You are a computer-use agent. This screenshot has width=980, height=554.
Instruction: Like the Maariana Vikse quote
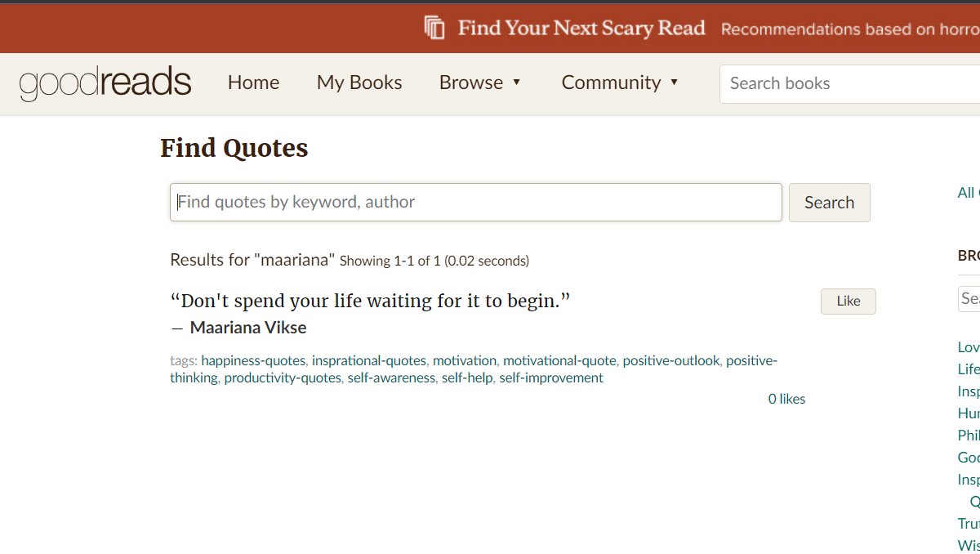[848, 301]
